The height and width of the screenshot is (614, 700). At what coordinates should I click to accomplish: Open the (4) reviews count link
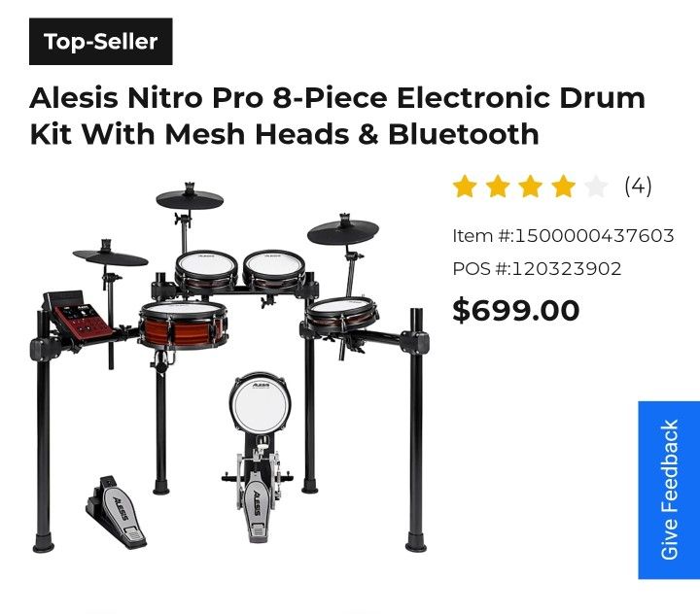[638, 186]
